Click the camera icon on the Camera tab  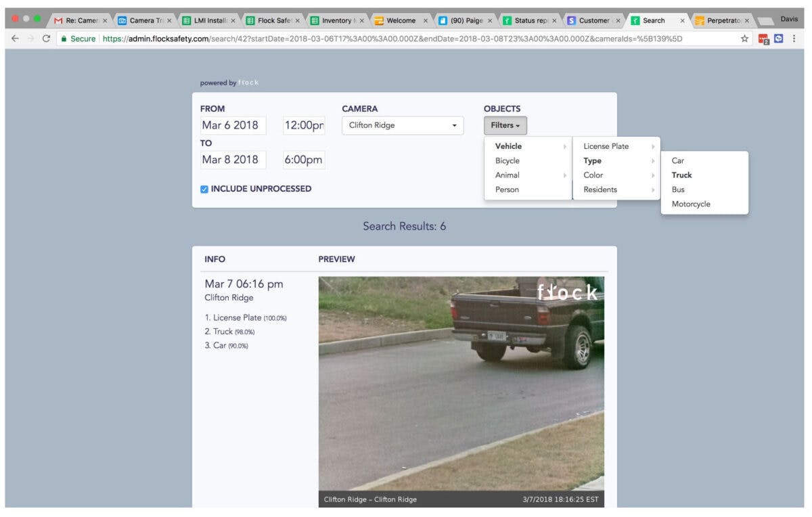122,20
